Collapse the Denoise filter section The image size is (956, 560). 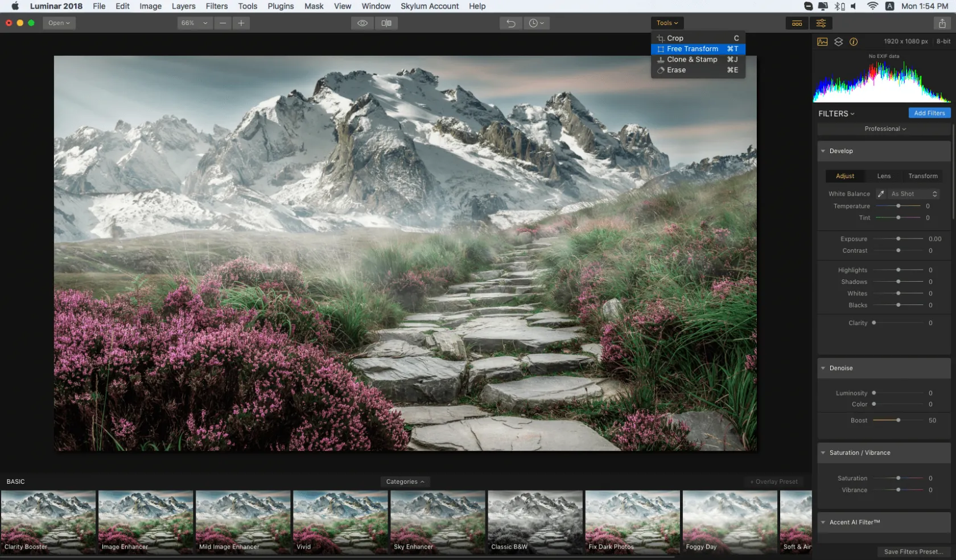(823, 368)
